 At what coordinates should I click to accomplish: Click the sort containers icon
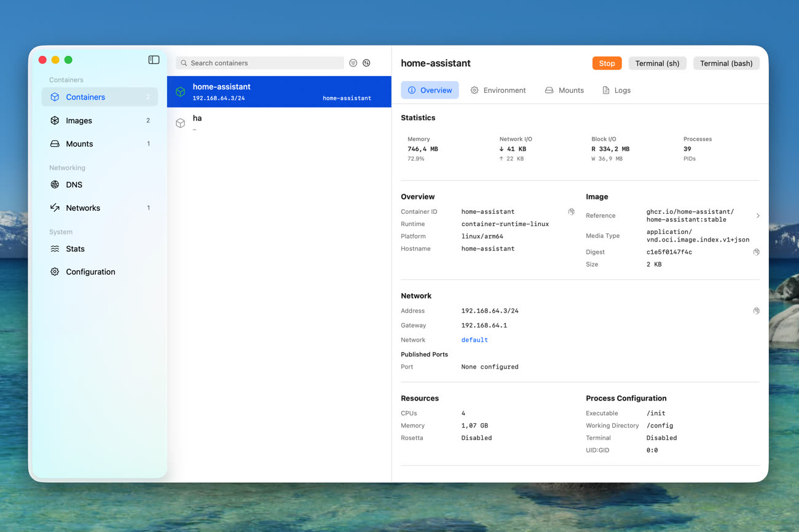[x=366, y=63]
